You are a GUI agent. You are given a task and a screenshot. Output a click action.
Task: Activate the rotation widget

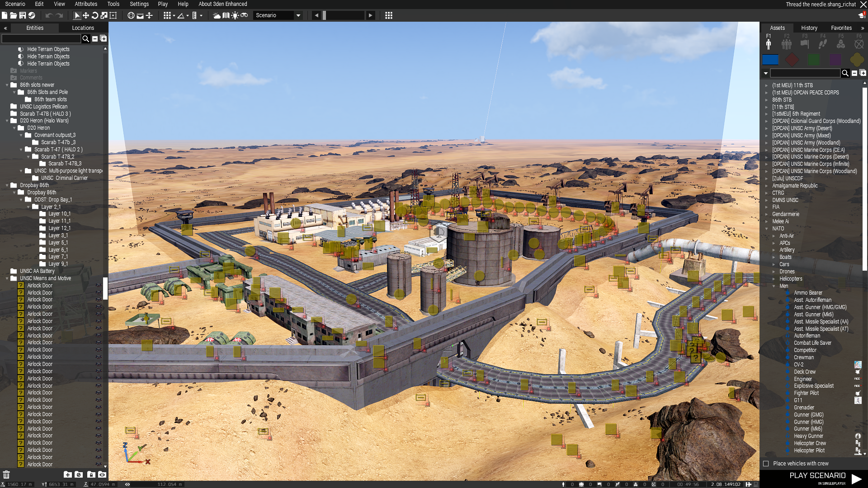point(95,15)
